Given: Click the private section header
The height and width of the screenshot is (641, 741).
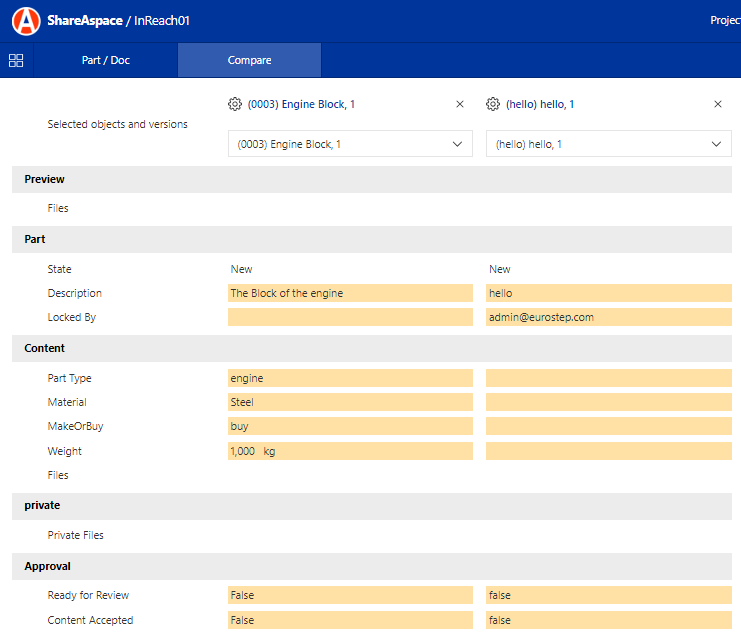Looking at the screenshot, I should pyautogui.click(x=42, y=505).
